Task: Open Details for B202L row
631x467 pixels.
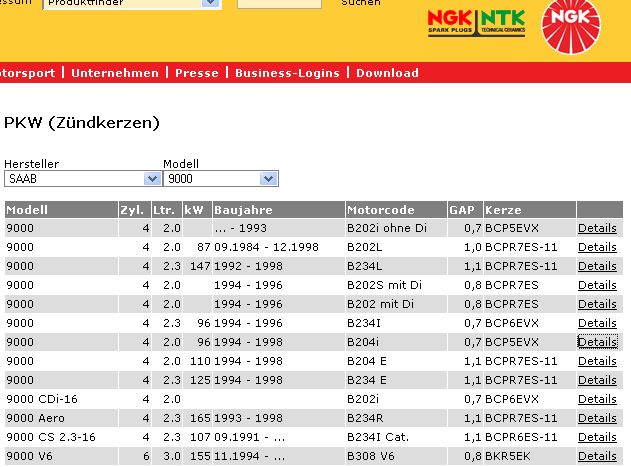Action: 597,247
